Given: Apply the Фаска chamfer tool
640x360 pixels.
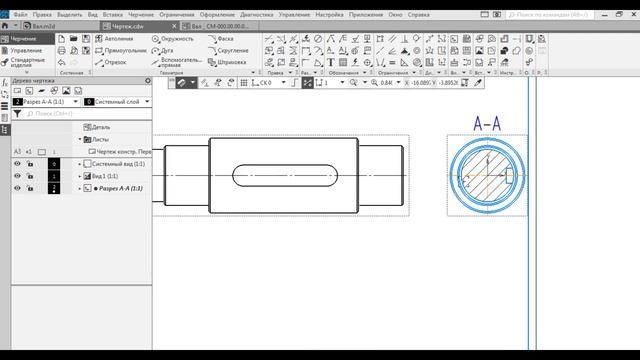Looking at the screenshot, I should (x=221, y=39).
